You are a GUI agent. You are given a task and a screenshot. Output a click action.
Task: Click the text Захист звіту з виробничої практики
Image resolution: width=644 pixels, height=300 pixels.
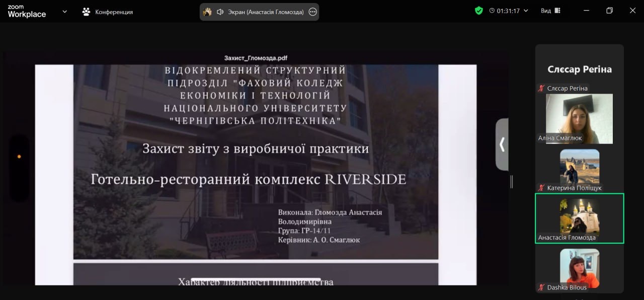click(x=256, y=149)
